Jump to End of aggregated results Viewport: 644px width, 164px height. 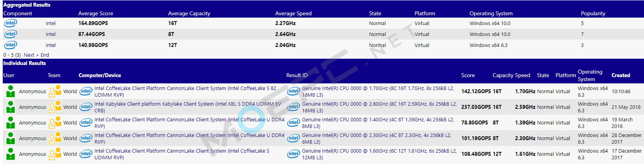[x=45, y=55]
